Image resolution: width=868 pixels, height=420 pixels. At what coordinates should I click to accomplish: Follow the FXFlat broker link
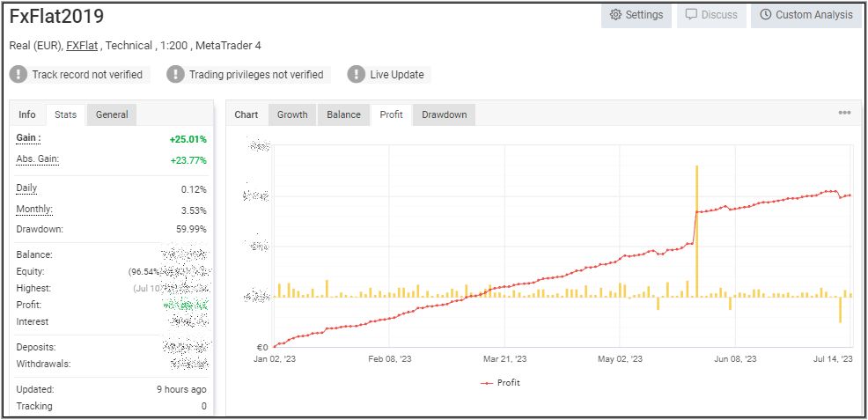coord(82,46)
